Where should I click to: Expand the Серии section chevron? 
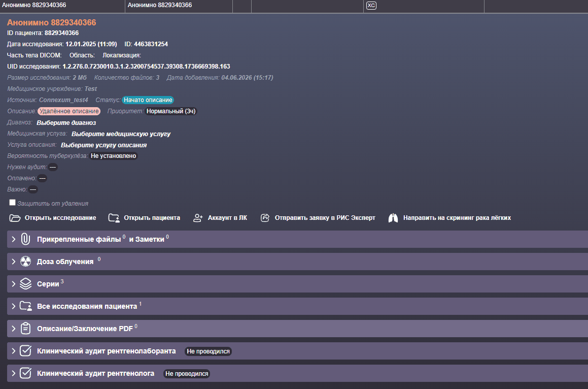14,284
